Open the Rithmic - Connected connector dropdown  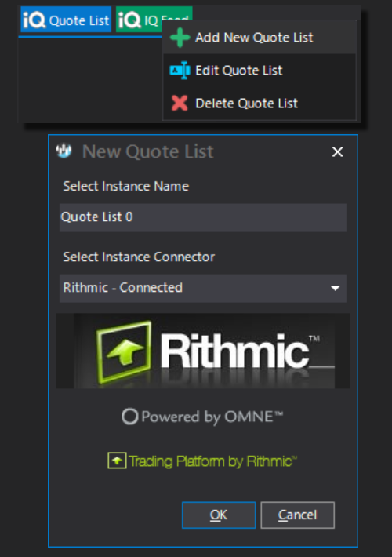[x=203, y=288]
